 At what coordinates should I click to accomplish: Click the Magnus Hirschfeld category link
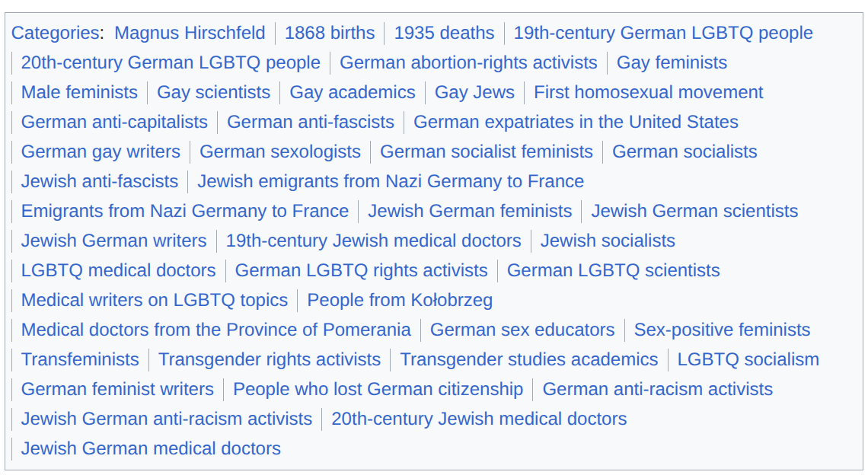[190, 33]
